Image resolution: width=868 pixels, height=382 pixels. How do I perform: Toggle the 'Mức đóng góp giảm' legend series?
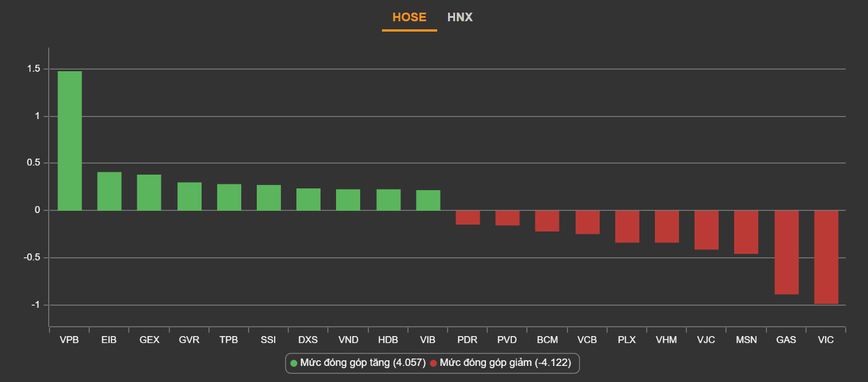coord(506,363)
